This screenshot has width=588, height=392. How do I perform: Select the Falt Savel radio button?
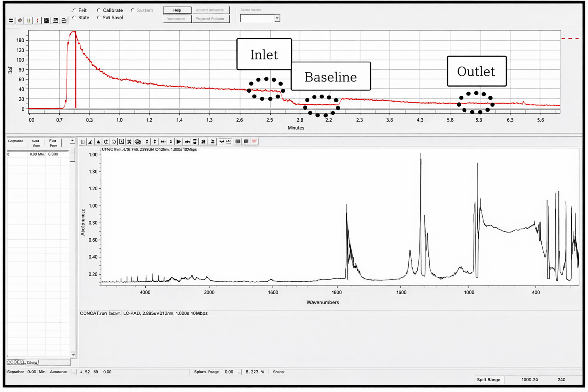point(99,17)
